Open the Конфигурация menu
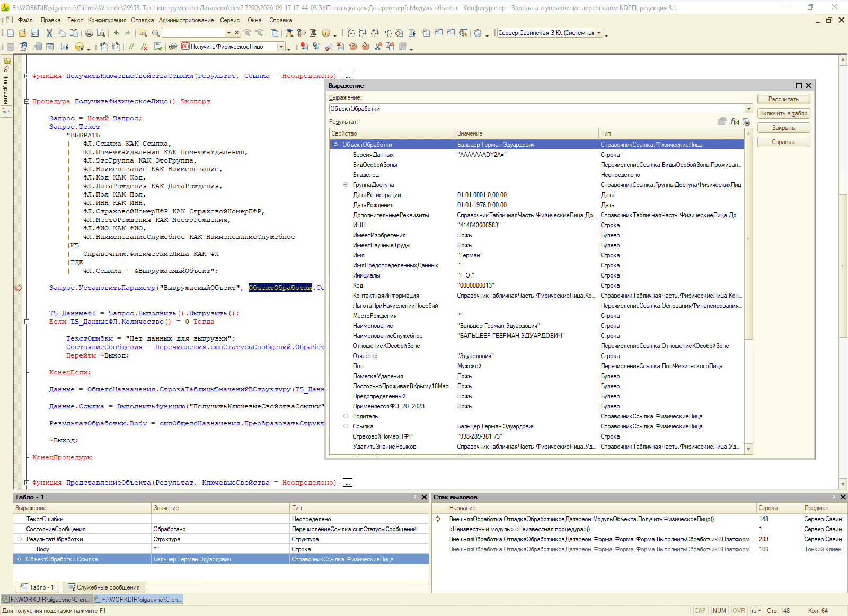 pos(107,20)
